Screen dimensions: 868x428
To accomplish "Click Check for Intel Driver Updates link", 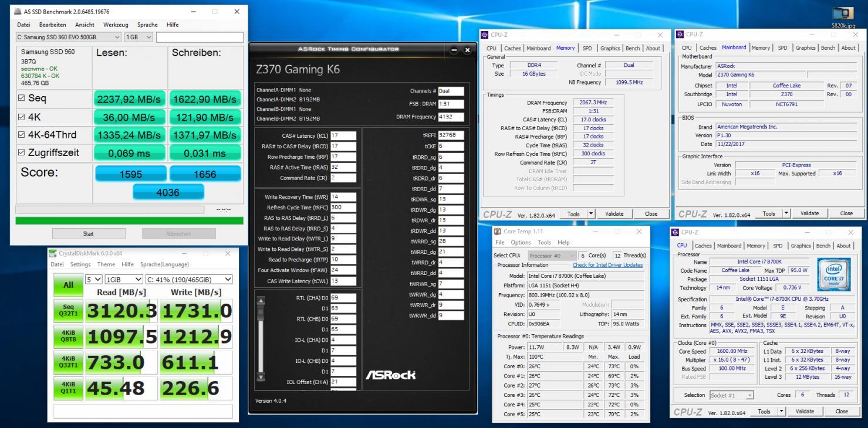I will click(x=607, y=265).
